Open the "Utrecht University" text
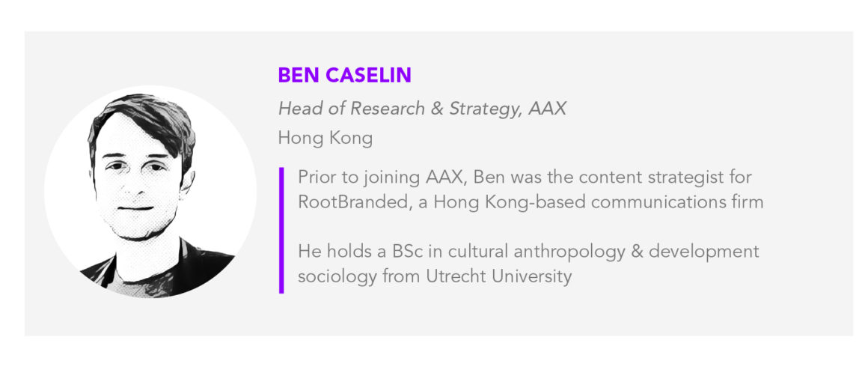The height and width of the screenshot is (382, 868). [499, 276]
